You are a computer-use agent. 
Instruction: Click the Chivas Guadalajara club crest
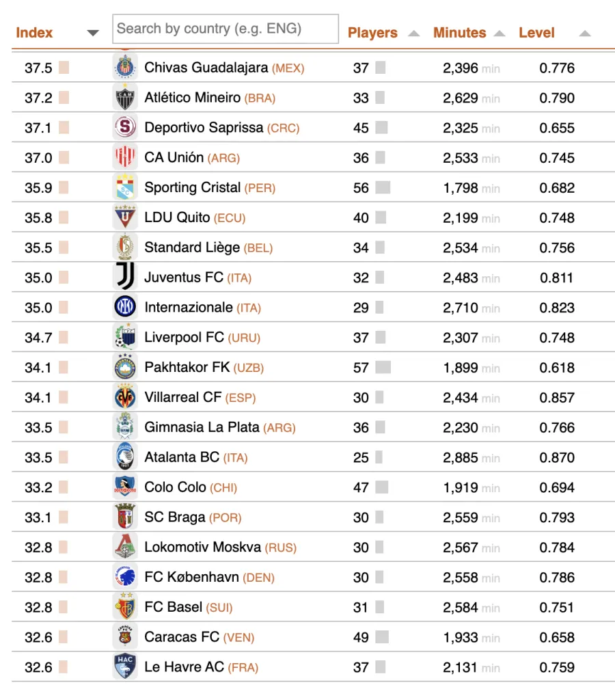(124, 68)
